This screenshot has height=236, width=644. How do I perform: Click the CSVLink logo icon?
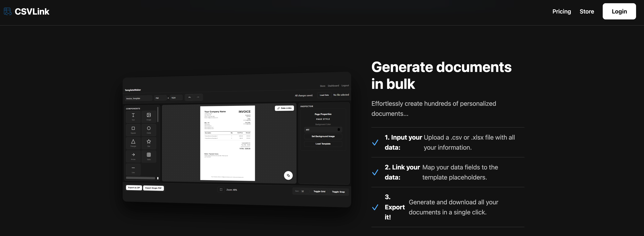8,12
